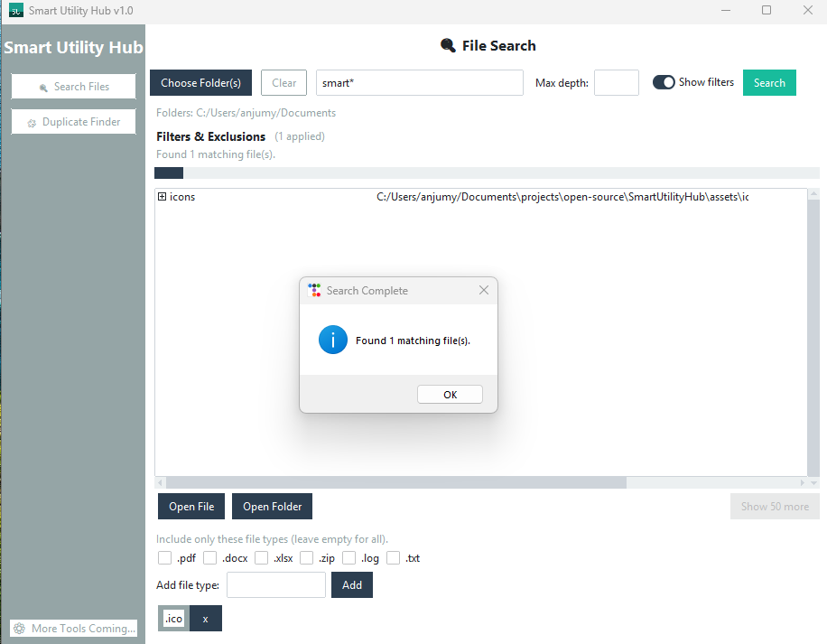Click the search progress bar
Image resolution: width=827 pixels, height=644 pixels.
point(488,172)
